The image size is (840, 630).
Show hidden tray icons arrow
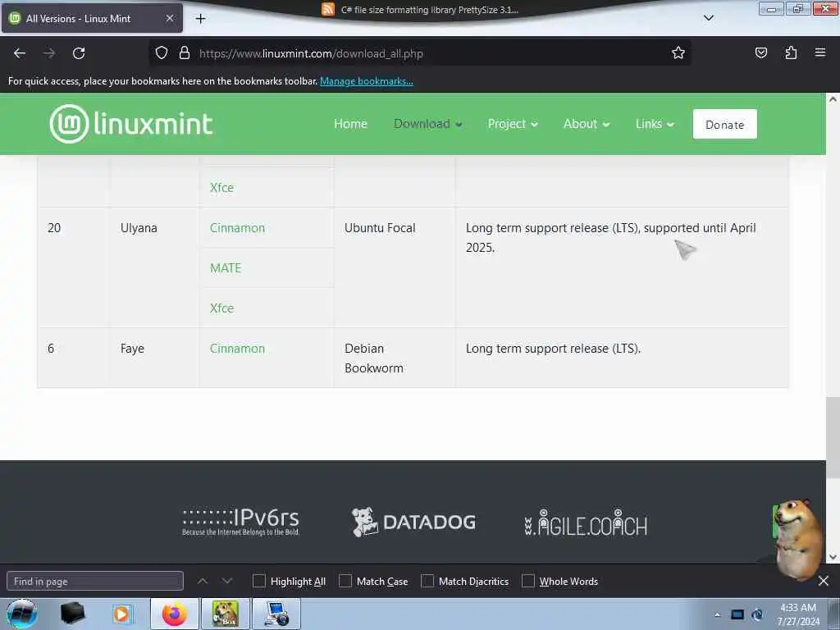[717, 614]
